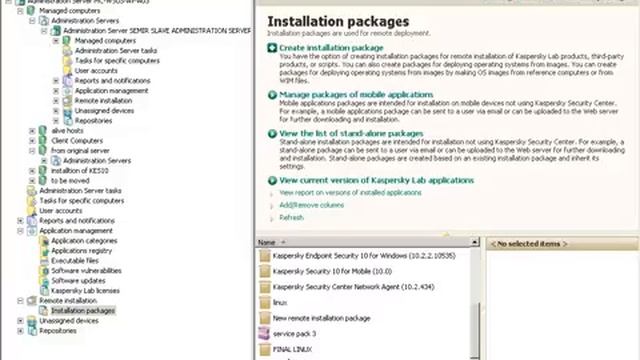The width and height of the screenshot is (640, 360).
Task: Select Kaspersky Lab licenses in the tree
Action: tap(85, 291)
